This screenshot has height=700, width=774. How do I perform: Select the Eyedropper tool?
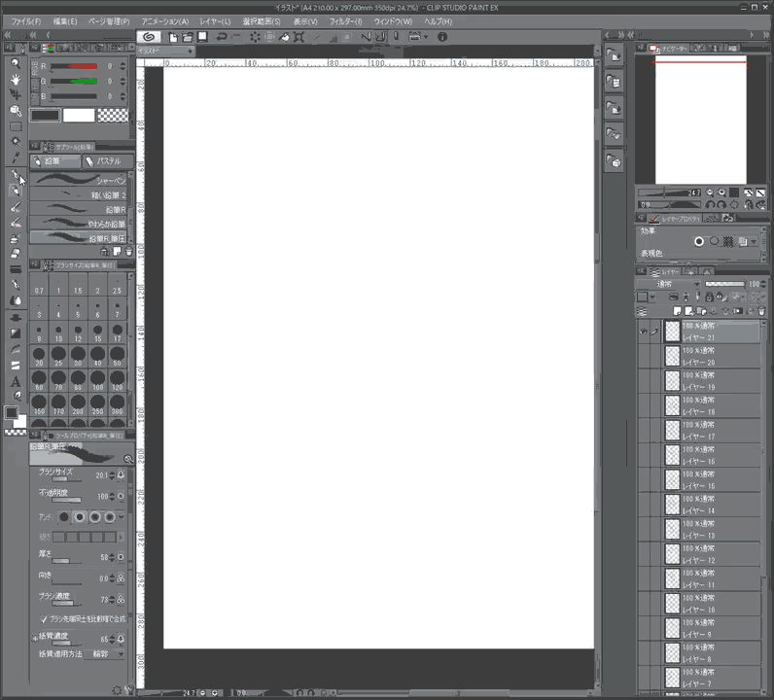click(x=16, y=157)
